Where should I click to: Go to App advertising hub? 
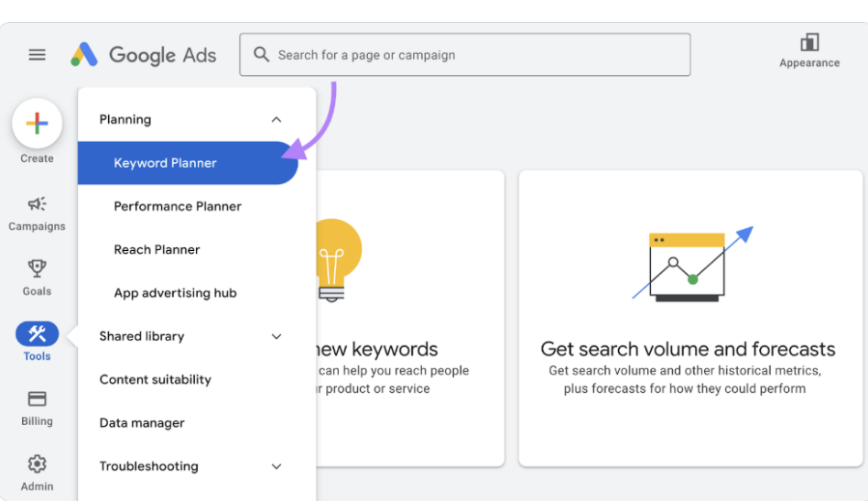pyautogui.click(x=175, y=293)
